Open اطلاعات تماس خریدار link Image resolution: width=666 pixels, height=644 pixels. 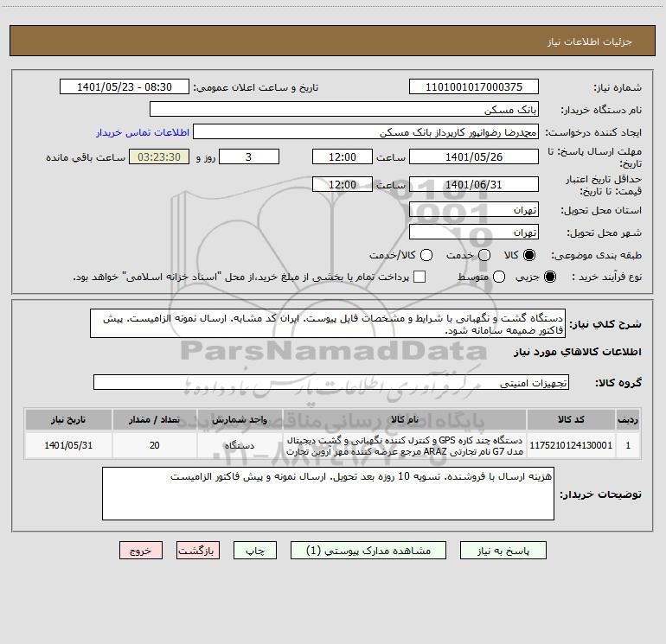click(143, 132)
